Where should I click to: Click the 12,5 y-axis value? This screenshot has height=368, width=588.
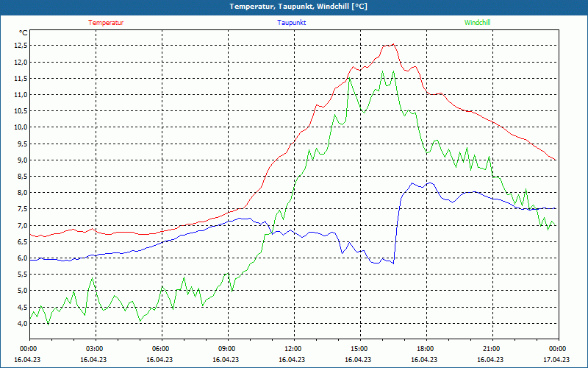[21, 46]
